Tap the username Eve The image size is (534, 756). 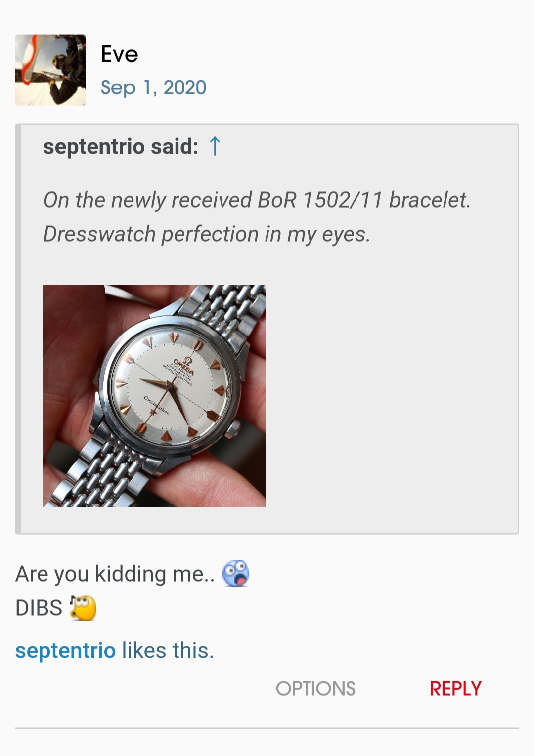click(119, 54)
